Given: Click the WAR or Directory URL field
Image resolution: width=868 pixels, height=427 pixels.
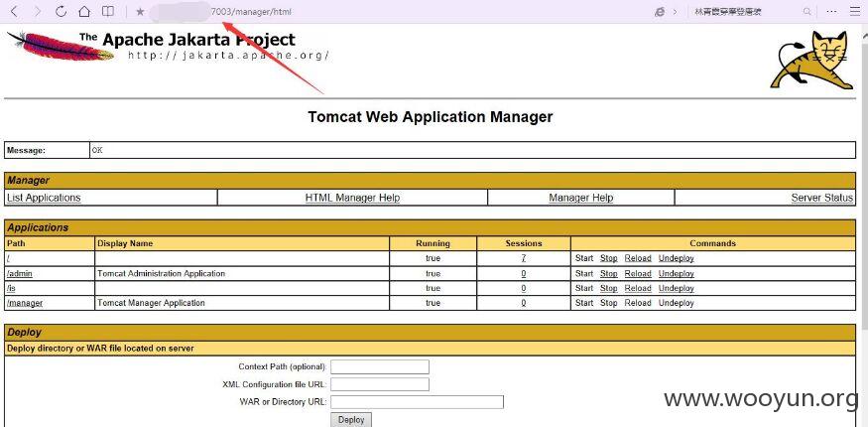Looking at the screenshot, I should (417, 402).
